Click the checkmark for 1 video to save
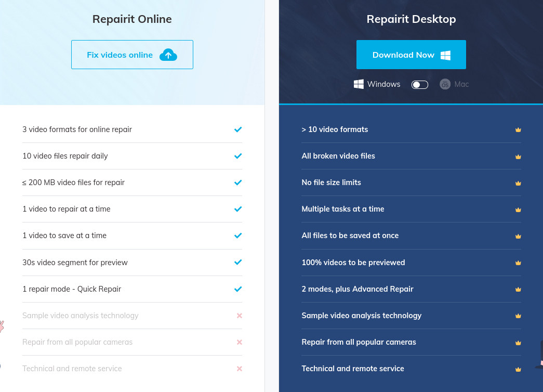 [238, 236]
